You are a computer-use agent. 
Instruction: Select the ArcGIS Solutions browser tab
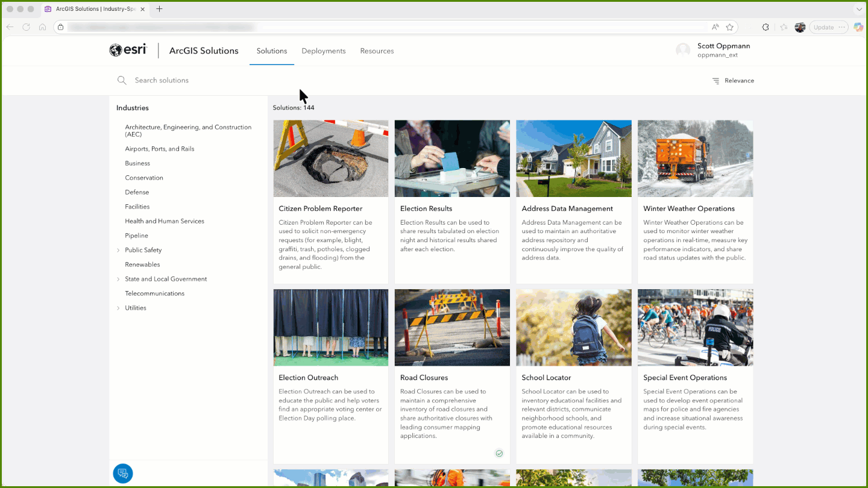pyautogui.click(x=95, y=9)
